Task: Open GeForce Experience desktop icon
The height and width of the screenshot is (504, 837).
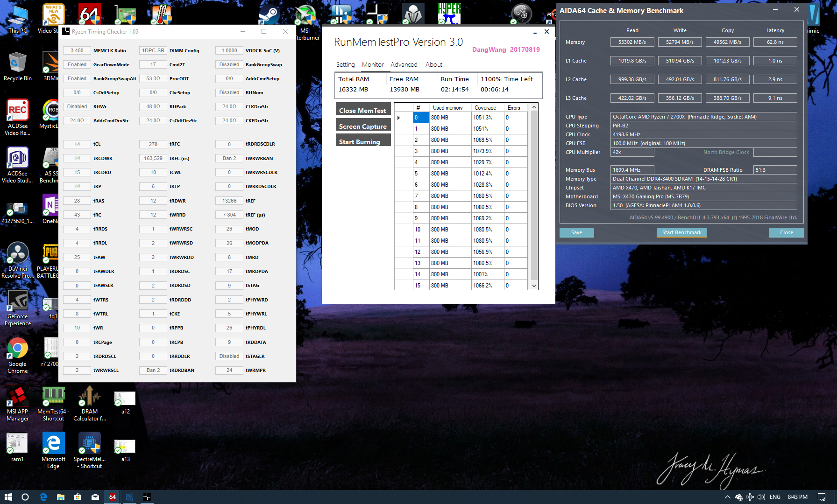Action: pyautogui.click(x=18, y=308)
